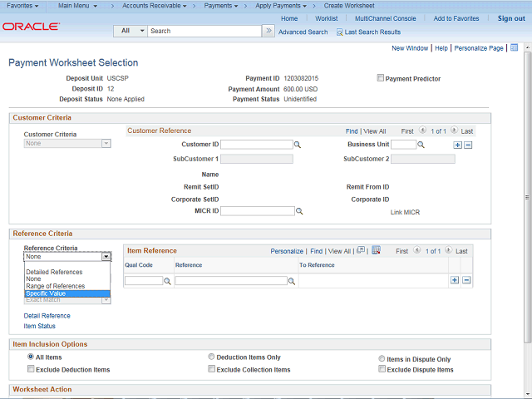
Task: Open the MICR ID lookup magnifier
Action: (x=299, y=212)
